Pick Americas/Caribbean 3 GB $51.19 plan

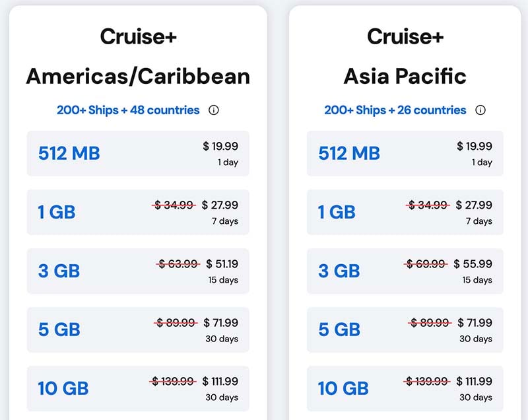pyautogui.click(x=138, y=271)
